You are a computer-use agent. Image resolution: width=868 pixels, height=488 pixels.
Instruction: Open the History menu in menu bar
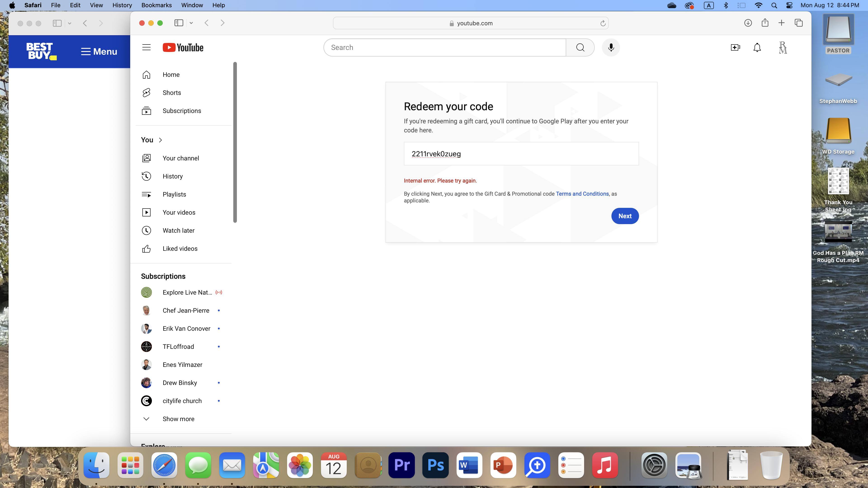(122, 5)
